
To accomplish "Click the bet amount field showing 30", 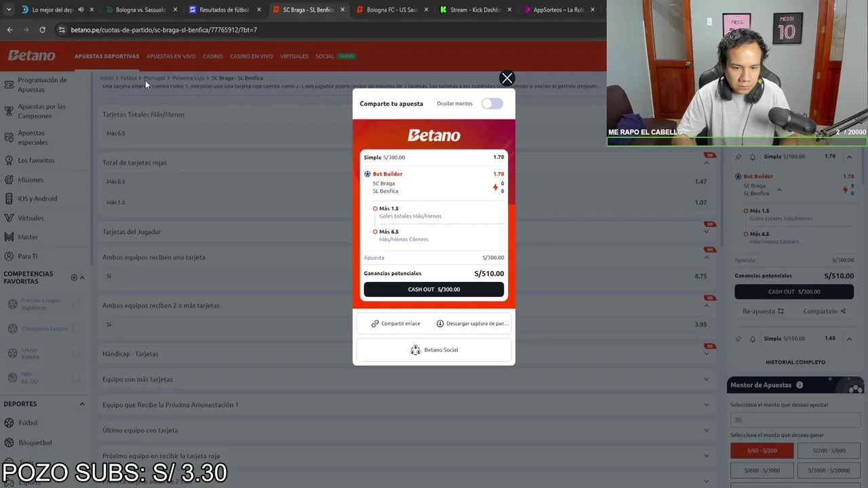I will 795,420.
